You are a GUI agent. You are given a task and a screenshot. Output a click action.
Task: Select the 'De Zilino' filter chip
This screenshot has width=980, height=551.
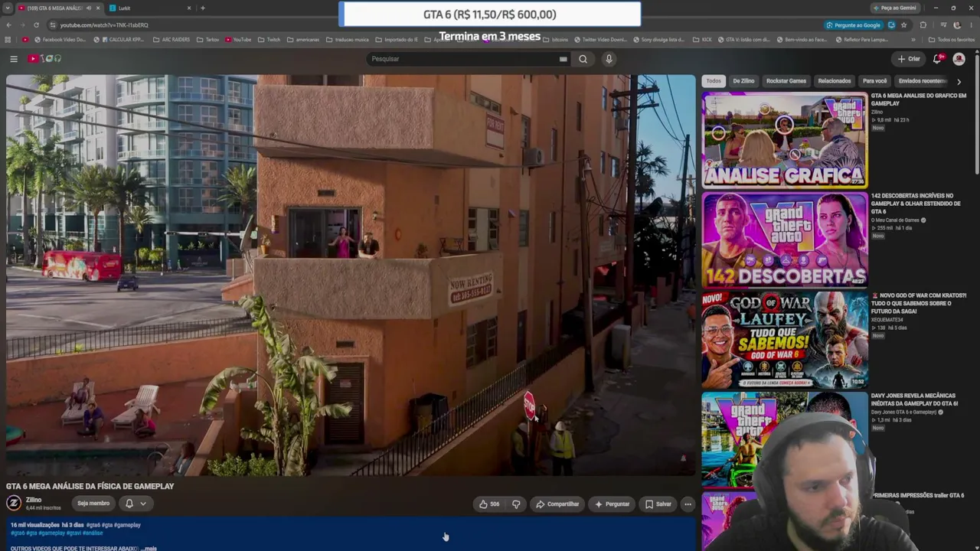click(743, 81)
